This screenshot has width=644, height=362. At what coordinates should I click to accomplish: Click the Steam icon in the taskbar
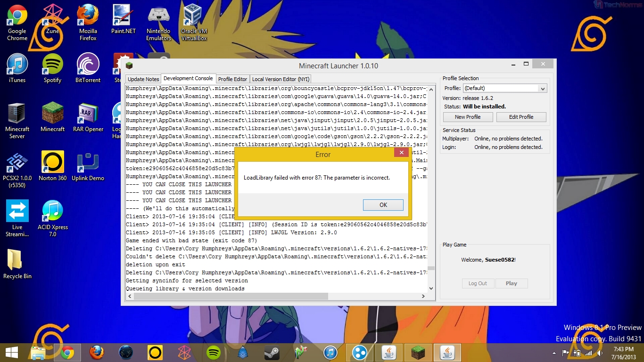(x=272, y=353)
